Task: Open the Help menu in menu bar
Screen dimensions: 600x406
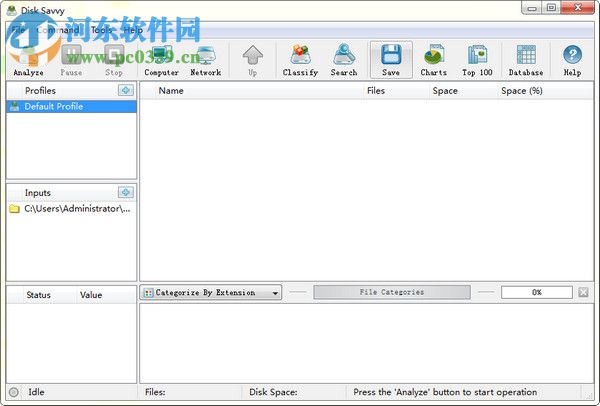Action: [x=133, y=30]
